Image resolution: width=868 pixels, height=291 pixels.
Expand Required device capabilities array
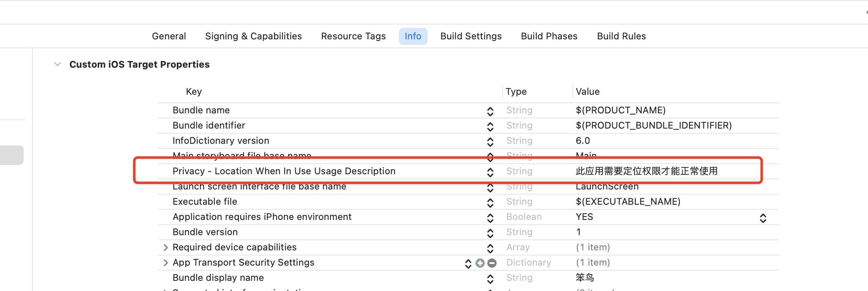[165, 247]
